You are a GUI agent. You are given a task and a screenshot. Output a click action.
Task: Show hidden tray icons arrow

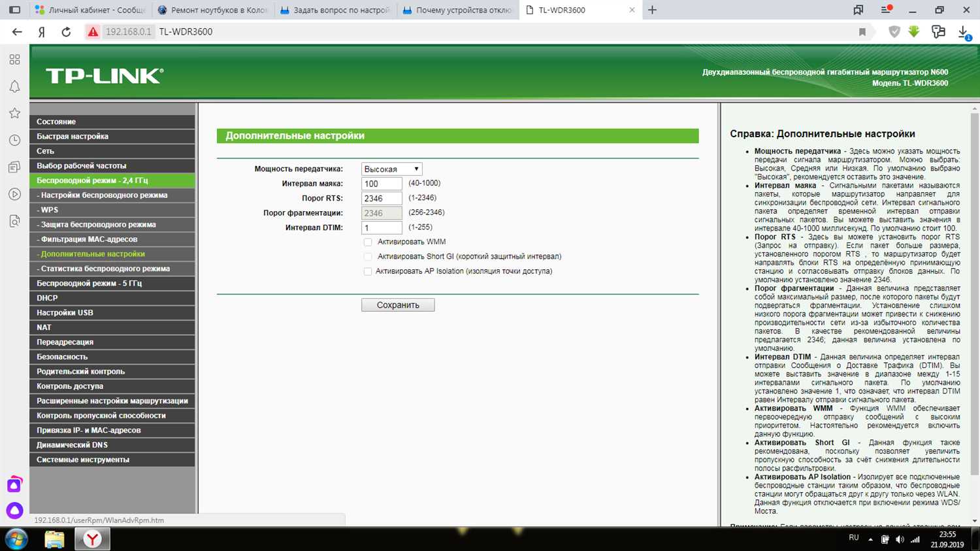[x=870, y=539]
